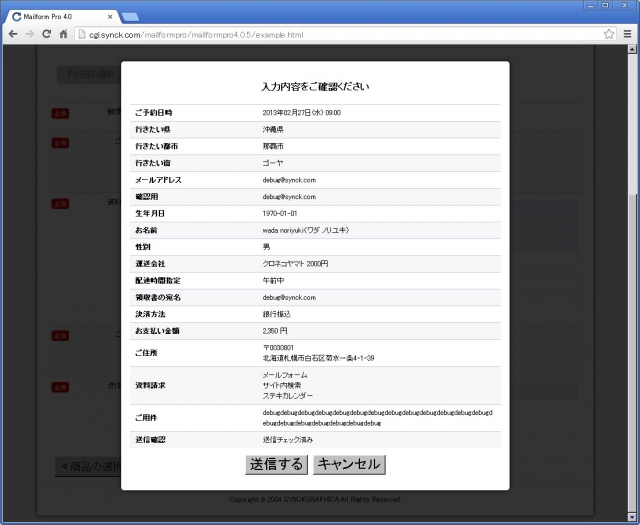Screen dimensions: 640x525
Task: Bookmark this page with the star icon
Action: coord(608,34)
